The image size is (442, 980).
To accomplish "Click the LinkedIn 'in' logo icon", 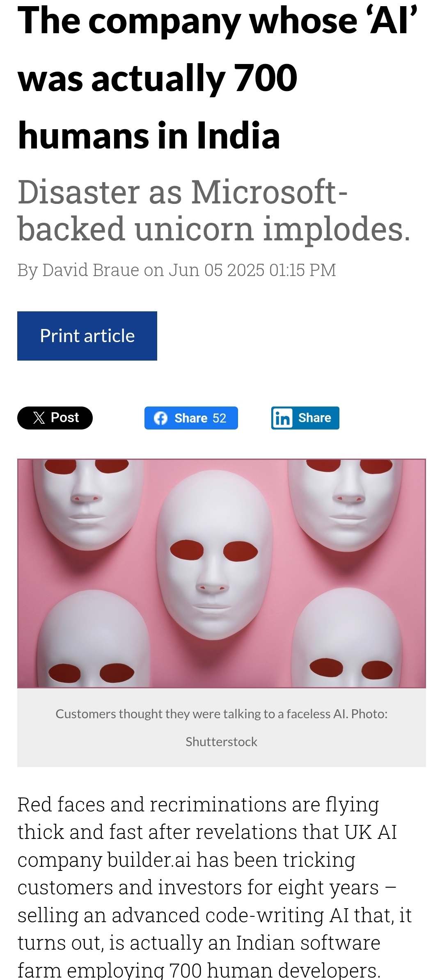I will pyautogui.click(x=283, y=418).
